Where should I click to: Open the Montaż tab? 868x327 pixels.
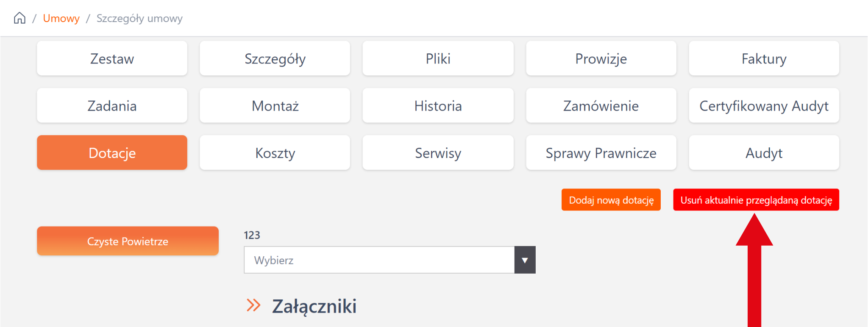click(x=275, y=105)
